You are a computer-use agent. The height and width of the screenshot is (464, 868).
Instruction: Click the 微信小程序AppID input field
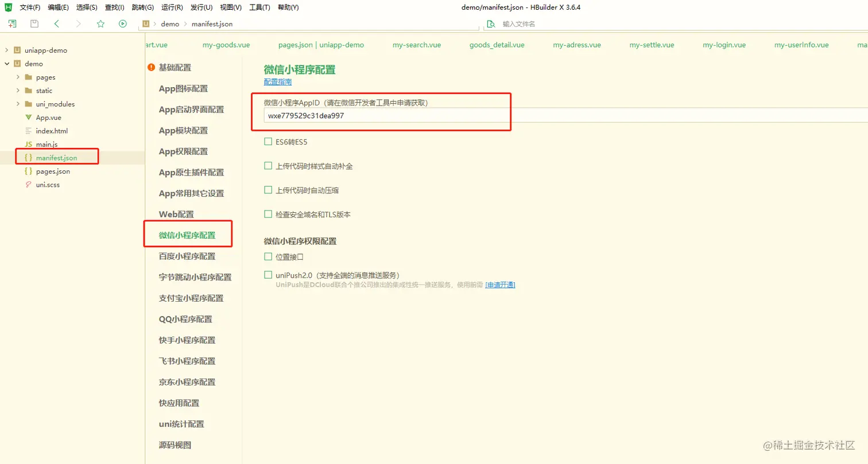click(x=565, y=115)
